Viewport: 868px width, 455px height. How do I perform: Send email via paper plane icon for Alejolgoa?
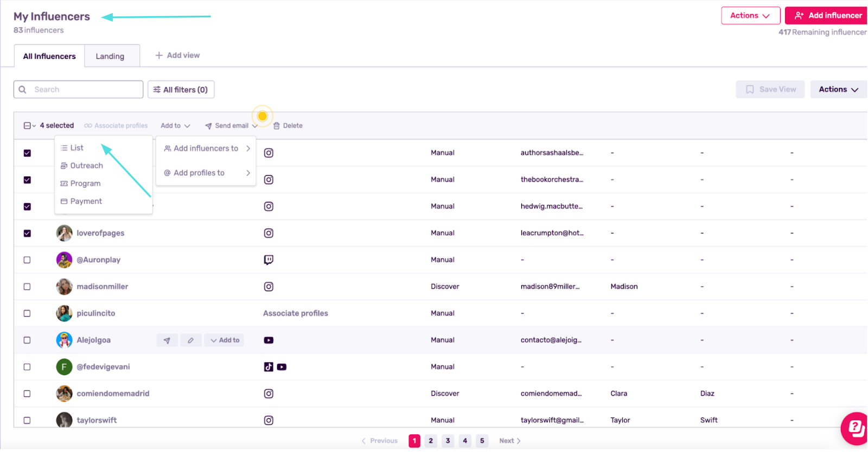pos(167,340)
